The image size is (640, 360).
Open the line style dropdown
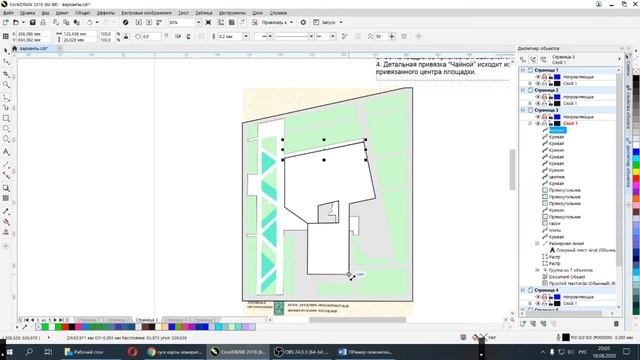click(311, 36)
